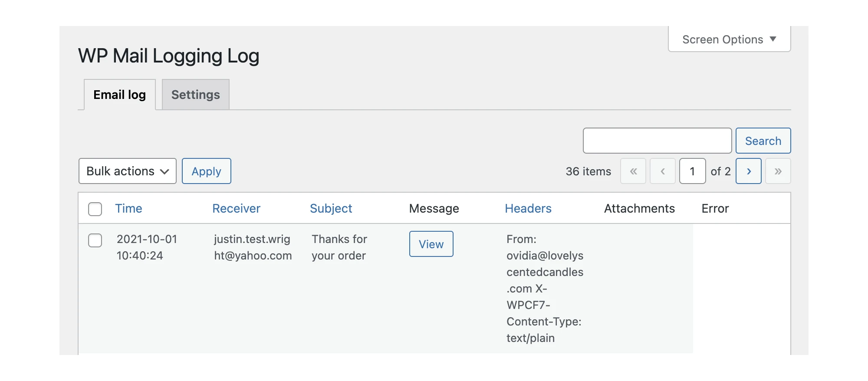Sort the log by Time column
The image size is (868, 381).
point(128,209)
